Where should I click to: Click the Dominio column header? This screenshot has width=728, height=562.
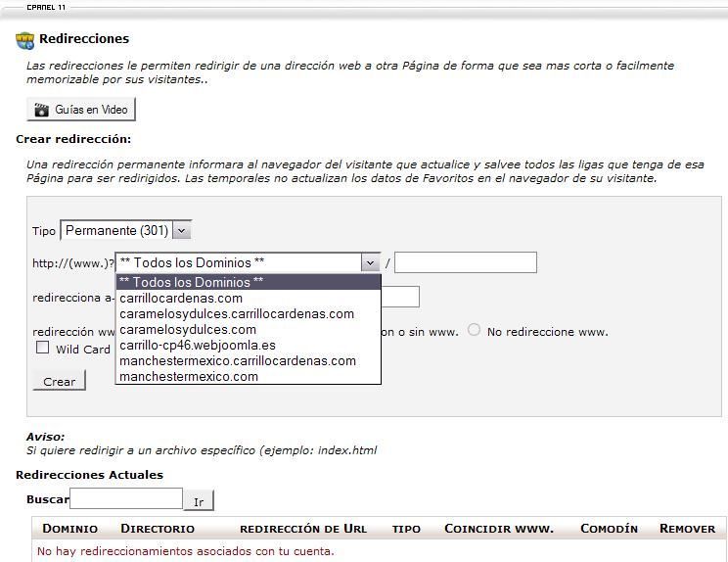[69, 529]
